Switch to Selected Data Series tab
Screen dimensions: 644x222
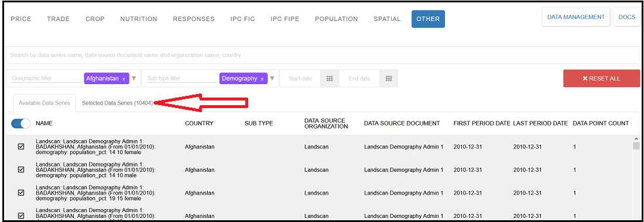point(118,103)
